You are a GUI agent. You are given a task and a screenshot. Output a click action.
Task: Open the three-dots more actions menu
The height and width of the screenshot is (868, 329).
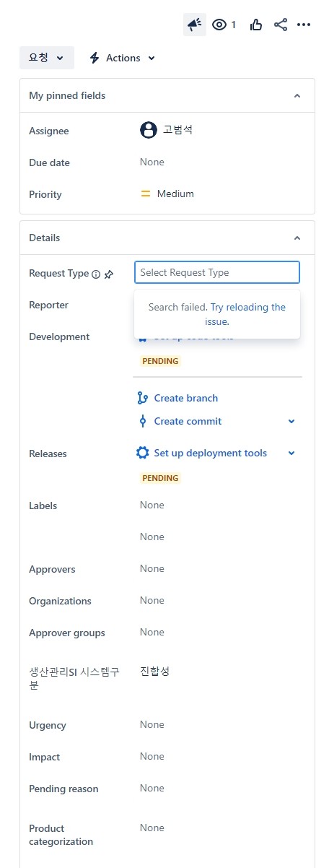pyautogui.click(x=304, y=25)
